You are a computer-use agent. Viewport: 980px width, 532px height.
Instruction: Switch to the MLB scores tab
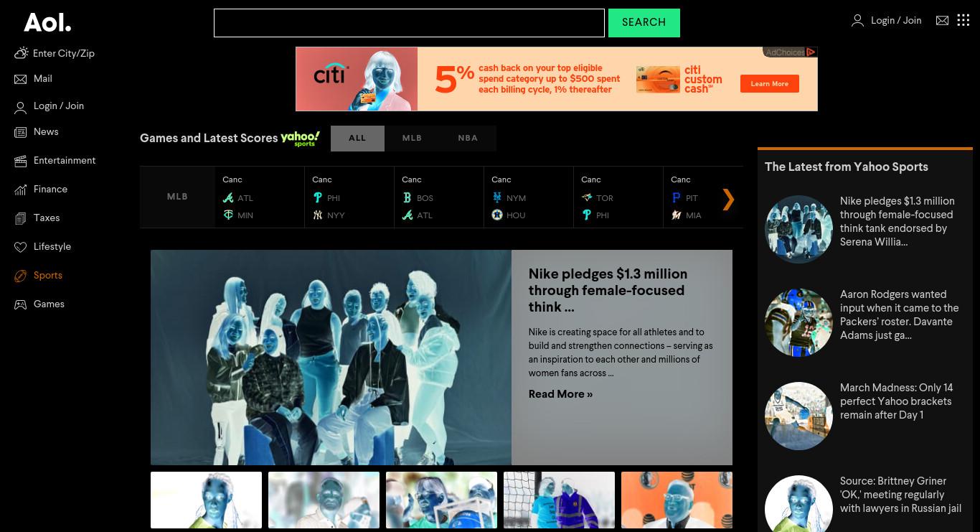412,139
